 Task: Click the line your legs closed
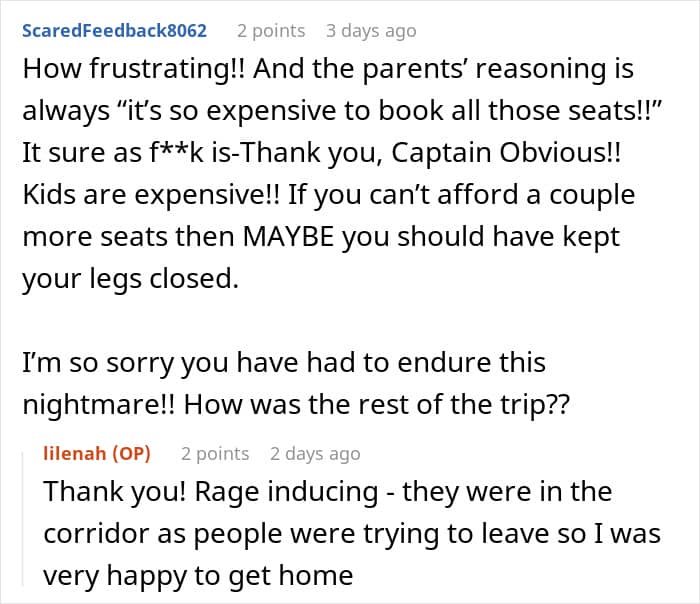[x=131, y=279]
